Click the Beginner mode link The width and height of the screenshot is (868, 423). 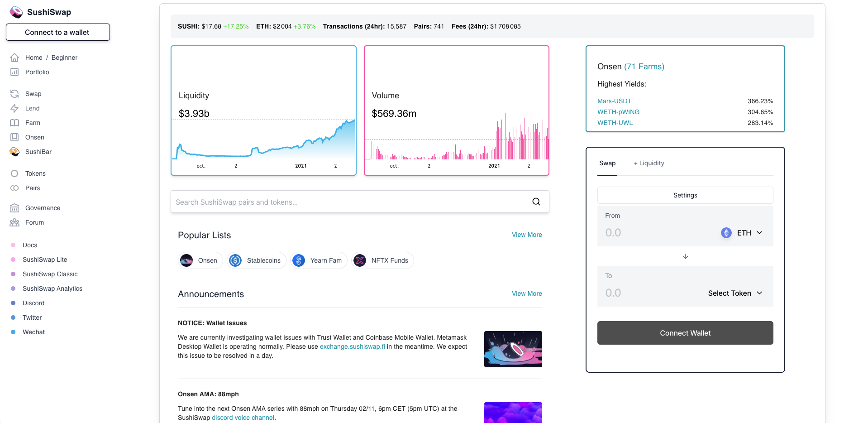point(64,58)
